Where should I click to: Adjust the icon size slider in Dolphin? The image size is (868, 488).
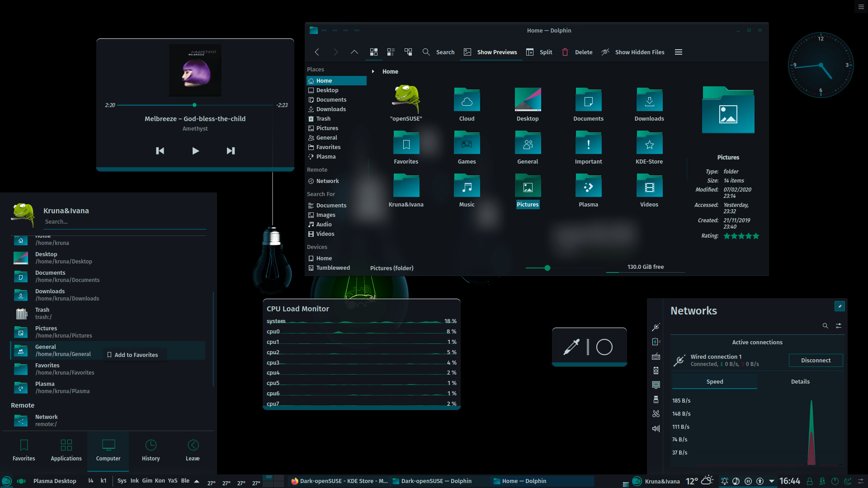click(x=547, y=267)
